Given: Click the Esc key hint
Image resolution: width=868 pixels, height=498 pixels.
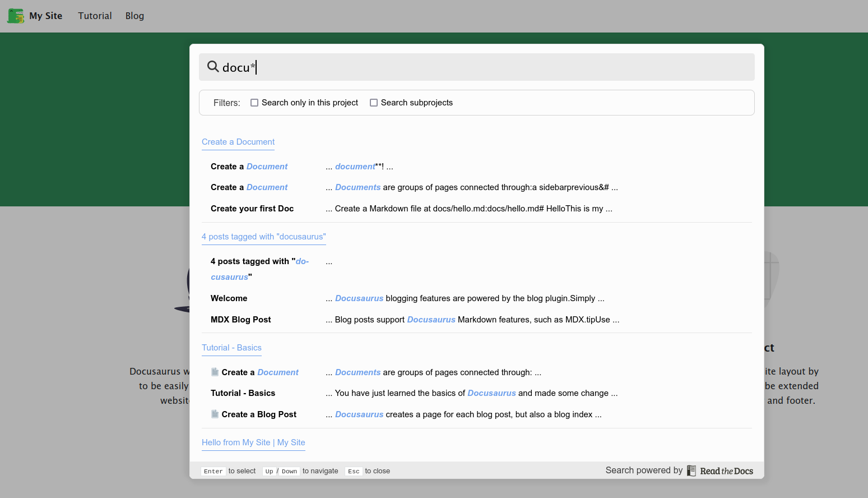Looking at the screenshot, I should [x=354, y=471].
